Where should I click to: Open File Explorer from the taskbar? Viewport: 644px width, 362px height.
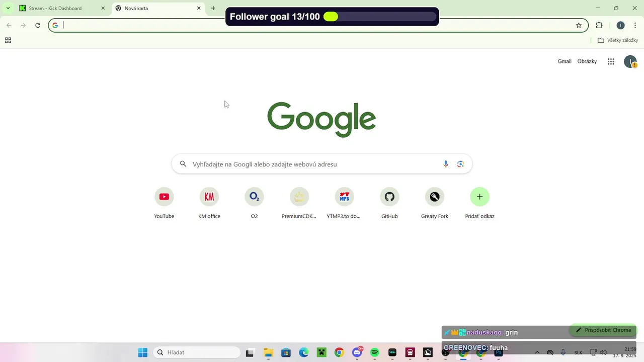(268, 352)
